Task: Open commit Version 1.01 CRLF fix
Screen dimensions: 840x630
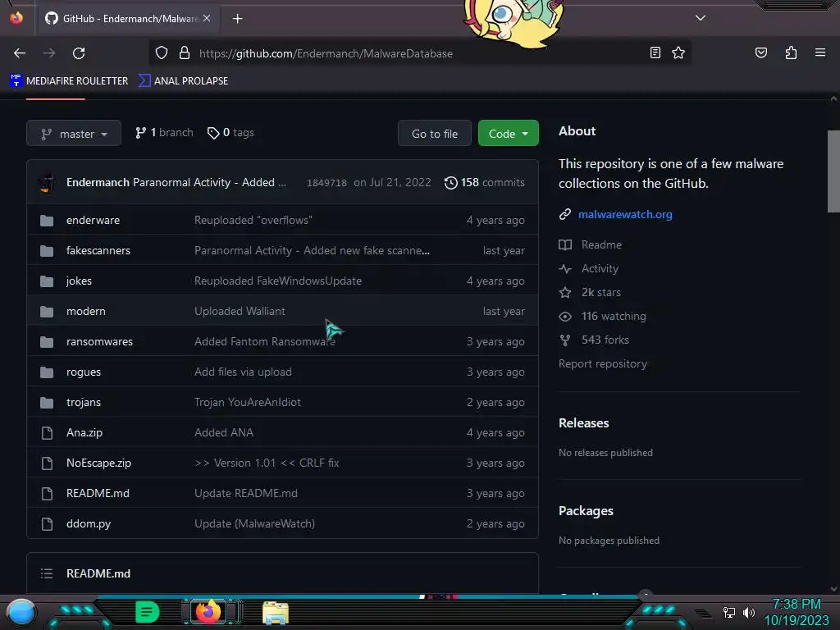Action: pos(267,463)
